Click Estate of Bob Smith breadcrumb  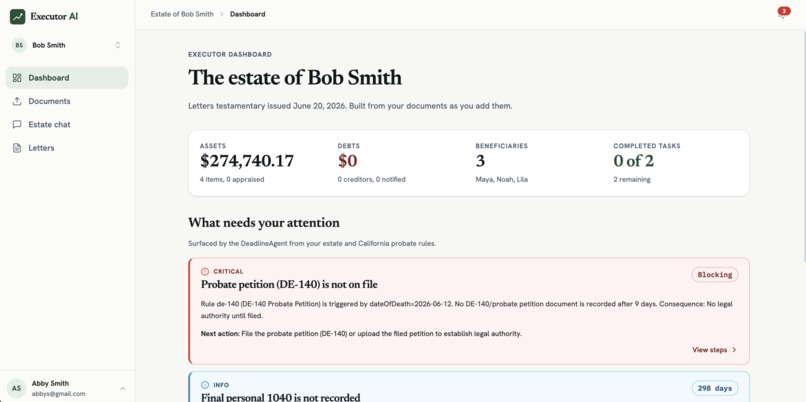(182, 14)
